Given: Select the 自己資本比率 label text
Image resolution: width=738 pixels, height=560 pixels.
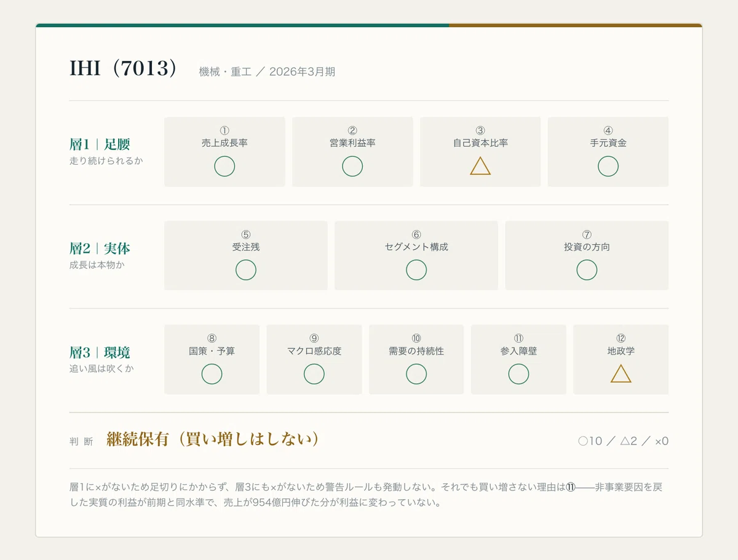Looking at the screenshot, I should pos(480,143).
